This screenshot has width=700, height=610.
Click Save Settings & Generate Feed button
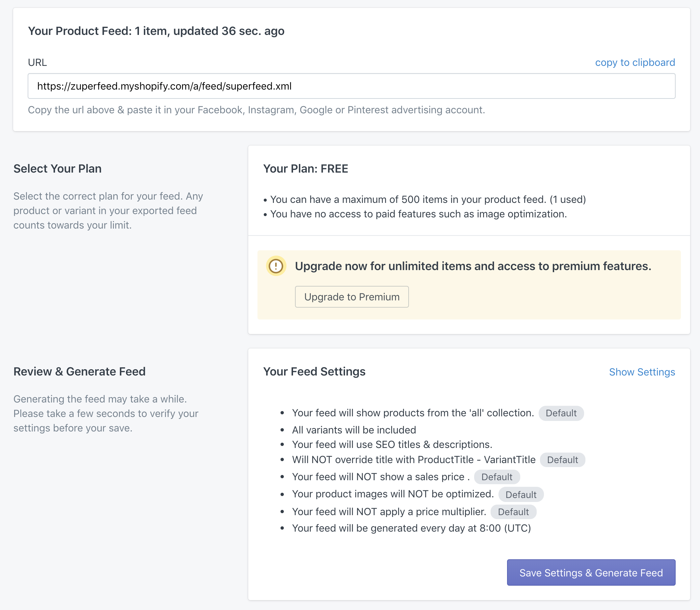tap(591, 572)
